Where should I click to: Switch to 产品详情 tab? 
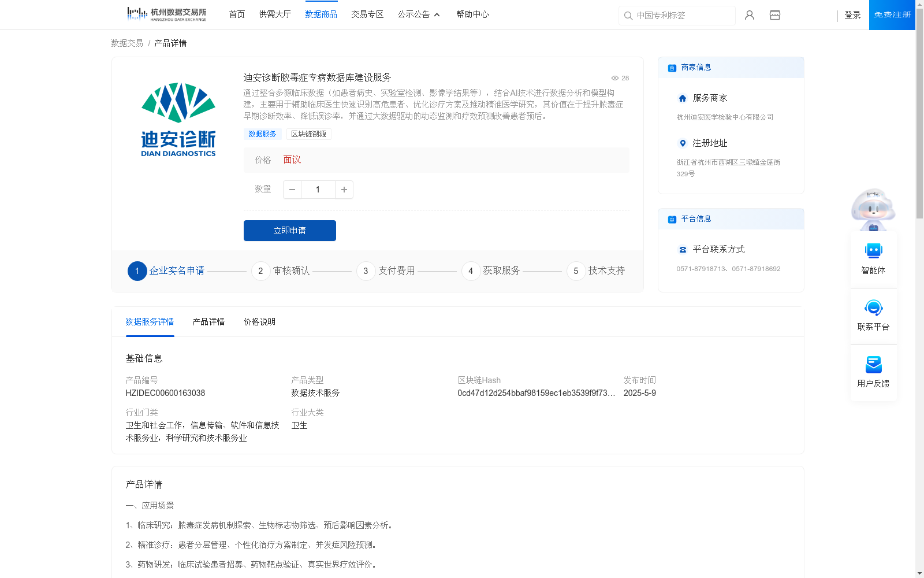click(x=208, y=322)
